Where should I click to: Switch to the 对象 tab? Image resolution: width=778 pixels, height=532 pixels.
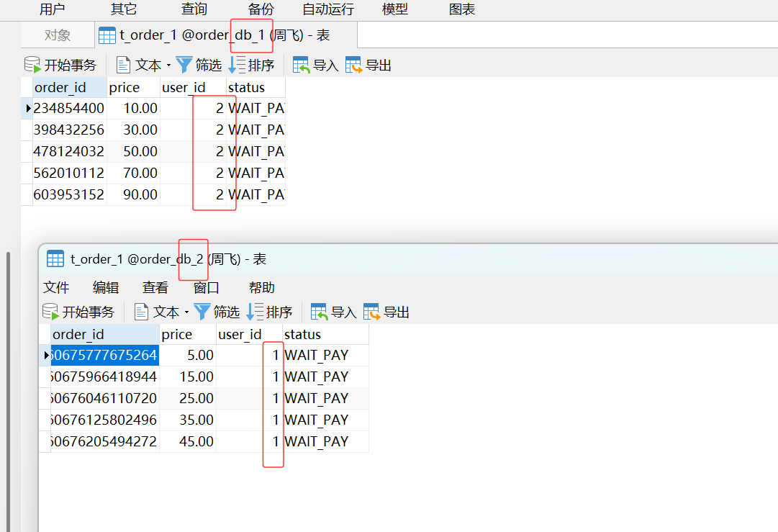(x=58, y=35)
